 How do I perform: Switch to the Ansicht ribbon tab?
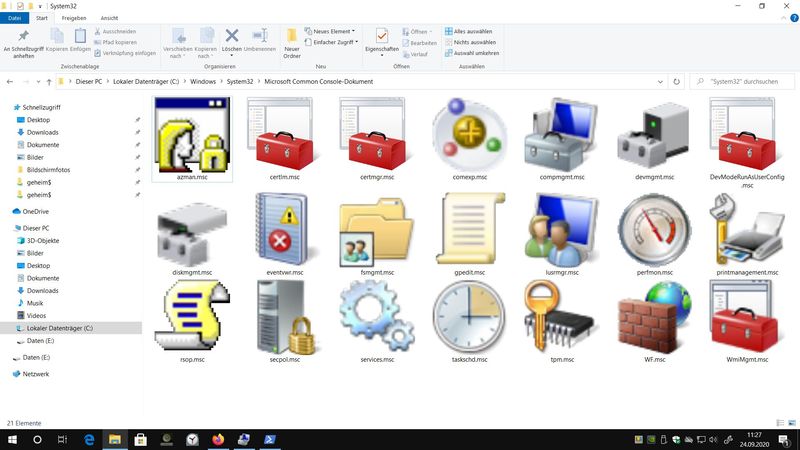(109, 18)
